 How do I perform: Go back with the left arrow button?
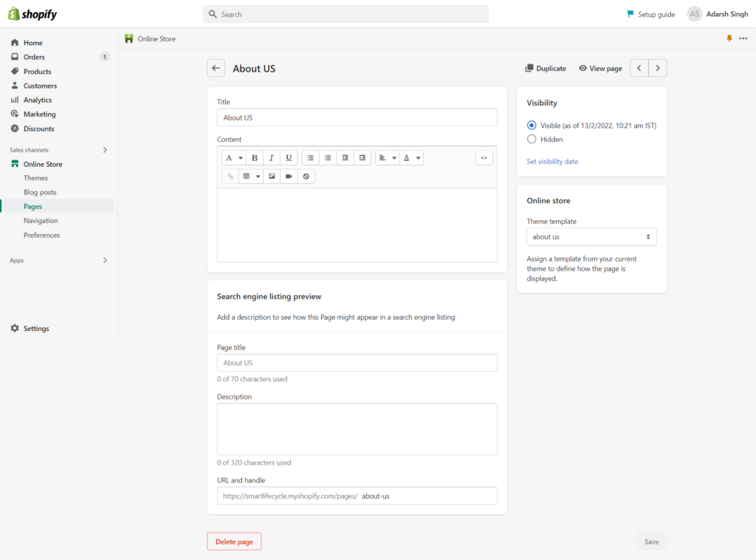click(x=216, y=68)
